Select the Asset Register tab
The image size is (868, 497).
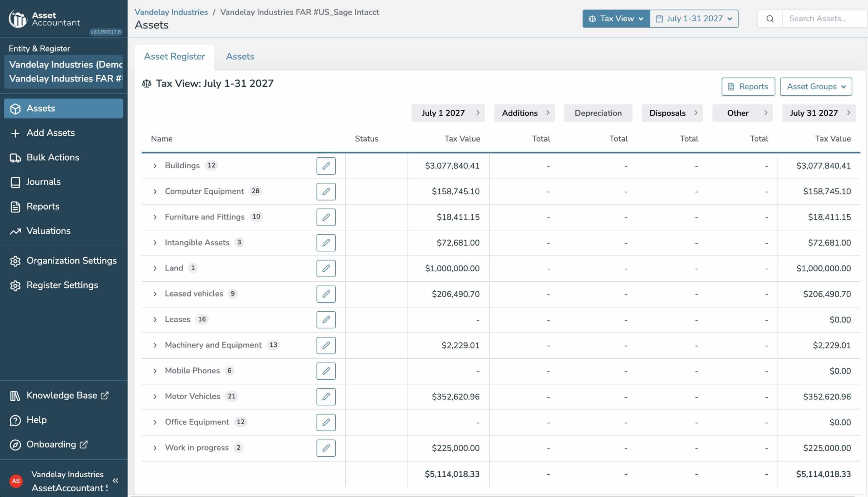174,57
